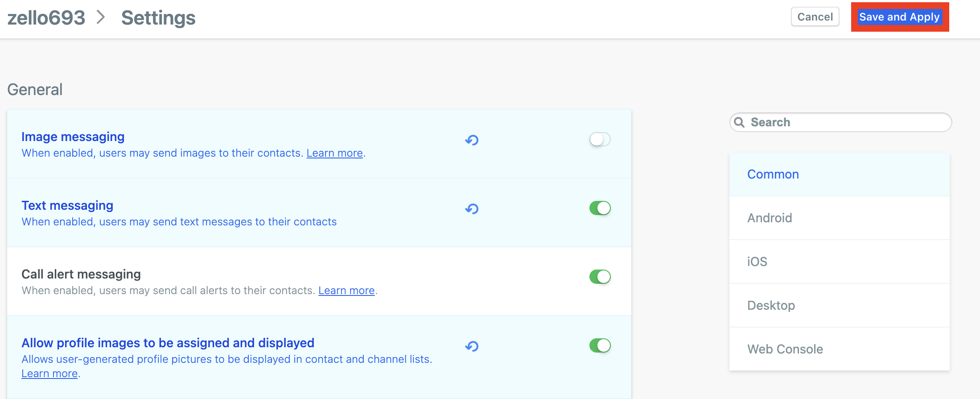Image resolution: width=980 pixels, height=399 pixels.
Task: Reset the Image messaging setting
Action: (x=472, y=140)
